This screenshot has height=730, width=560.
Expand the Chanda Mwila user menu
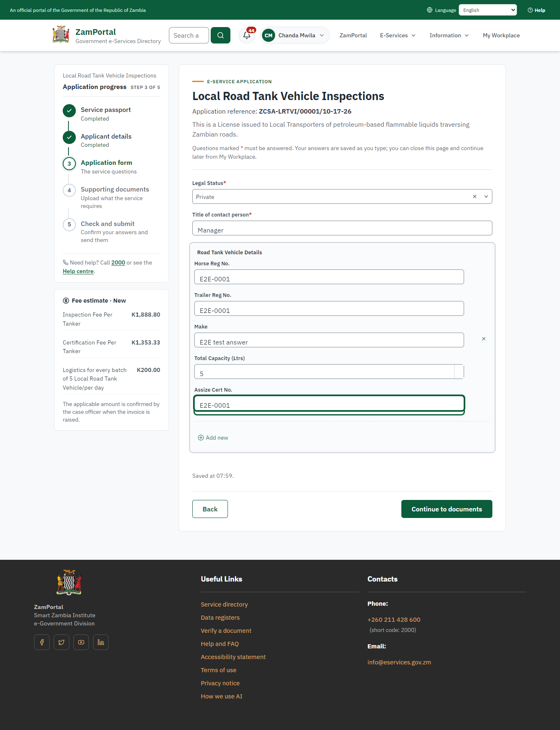tap(295, 35)
